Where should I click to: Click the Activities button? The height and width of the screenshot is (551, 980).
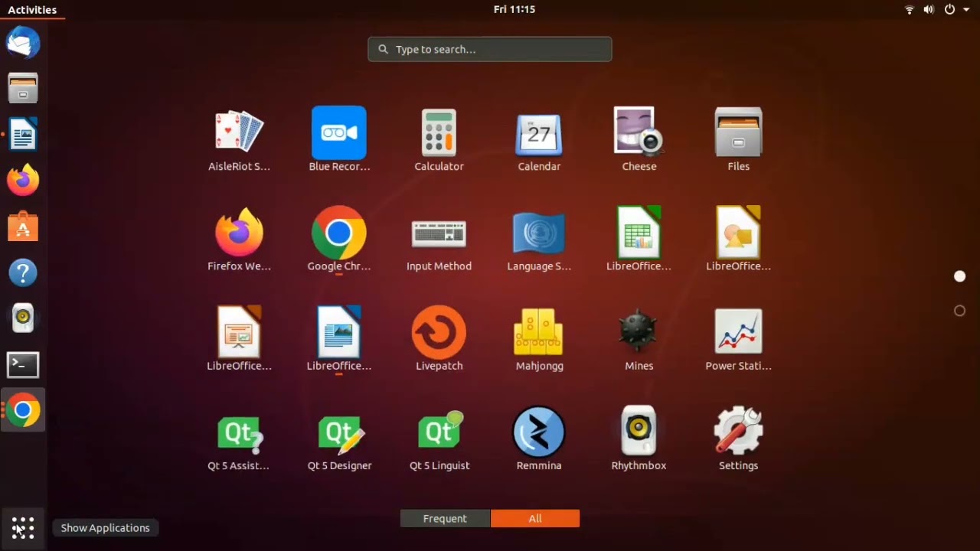pos(32,10)
